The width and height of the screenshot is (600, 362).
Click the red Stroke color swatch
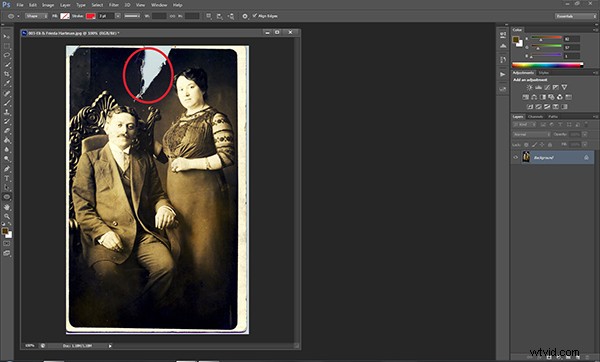click(91, 16)
